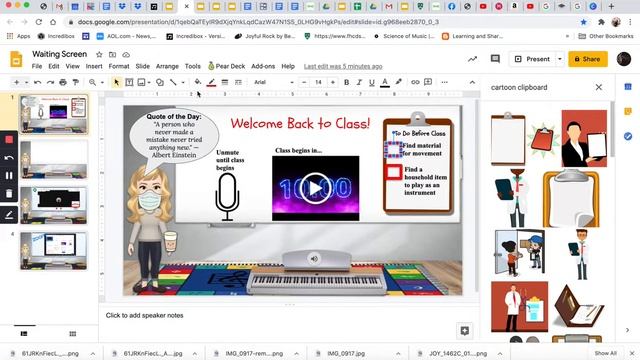Open the recorder drawing pen tool
640x360 pixels.
coord(9,215)
